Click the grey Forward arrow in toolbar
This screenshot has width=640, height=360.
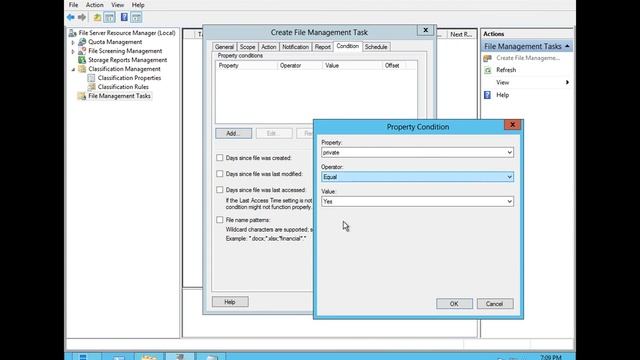(82, 17)
